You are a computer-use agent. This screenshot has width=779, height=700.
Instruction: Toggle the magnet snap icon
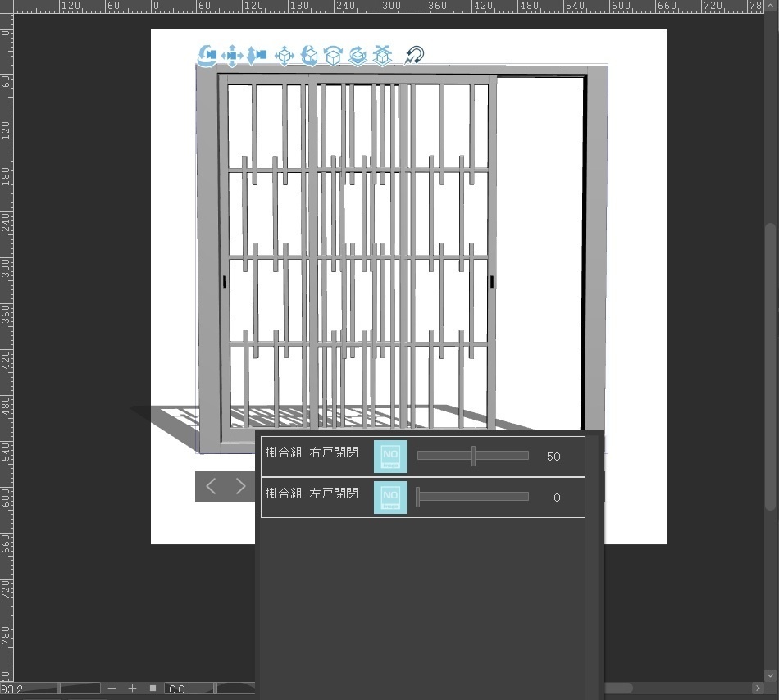click(414, 55)
